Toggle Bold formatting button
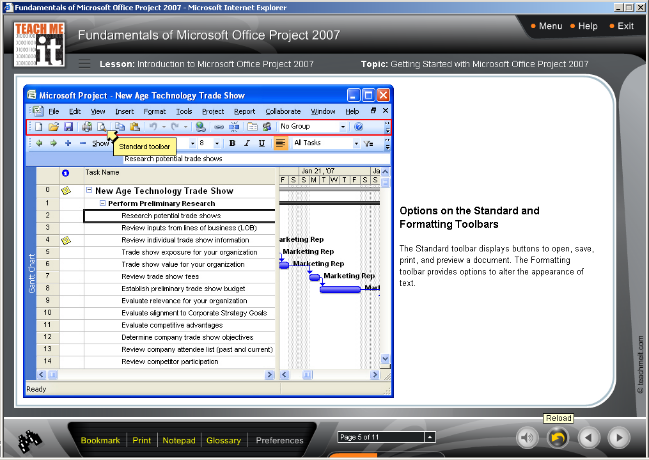This screenshot has width=649, height=460. click(x=232, y=143)
